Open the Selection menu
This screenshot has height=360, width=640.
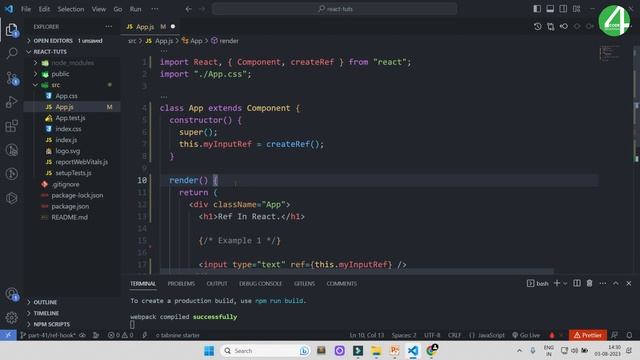[x=71, y=9]
